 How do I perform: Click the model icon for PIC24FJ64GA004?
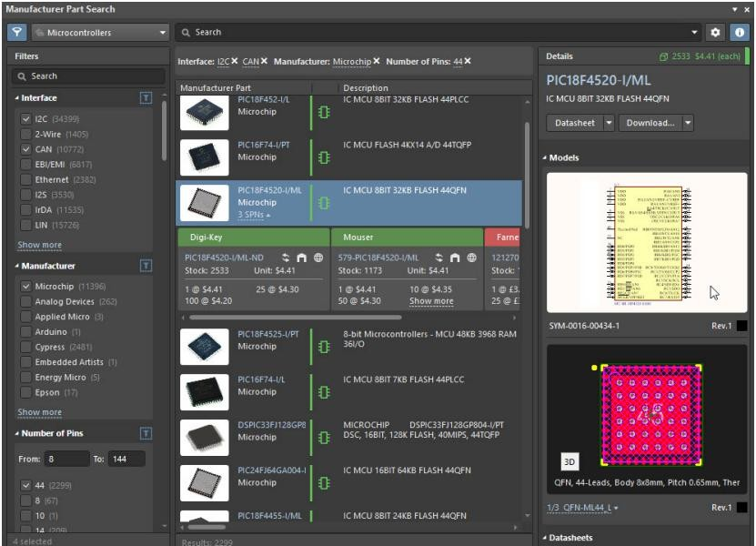[x=324, y=483]
